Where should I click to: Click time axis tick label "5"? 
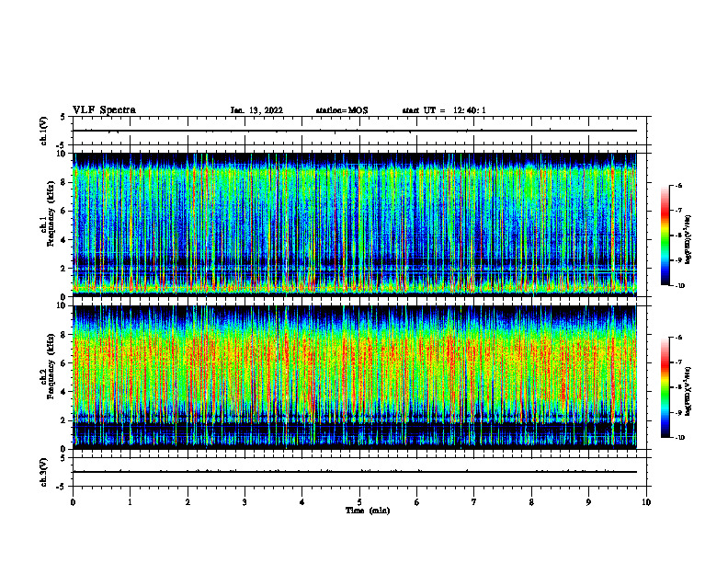click(359, 502)
